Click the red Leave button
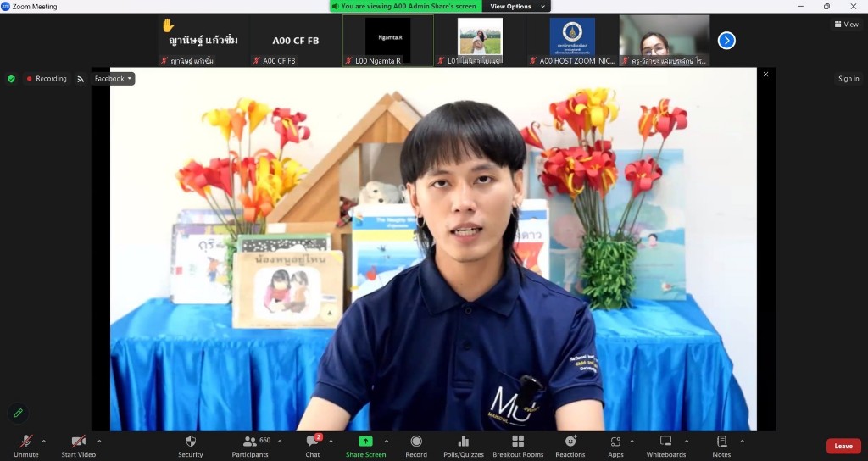868x461 pixels. tap(843, 446)
